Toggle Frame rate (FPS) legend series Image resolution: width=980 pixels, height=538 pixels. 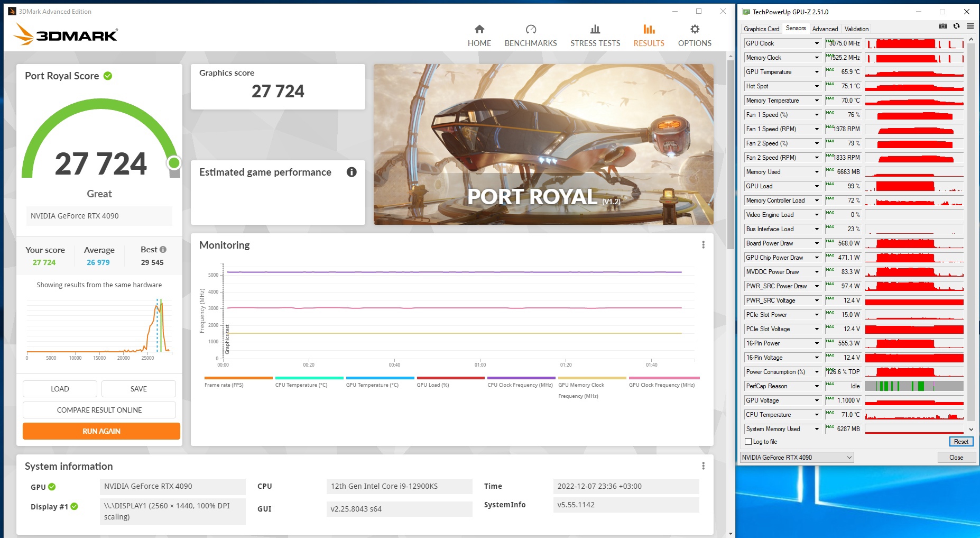238,382
